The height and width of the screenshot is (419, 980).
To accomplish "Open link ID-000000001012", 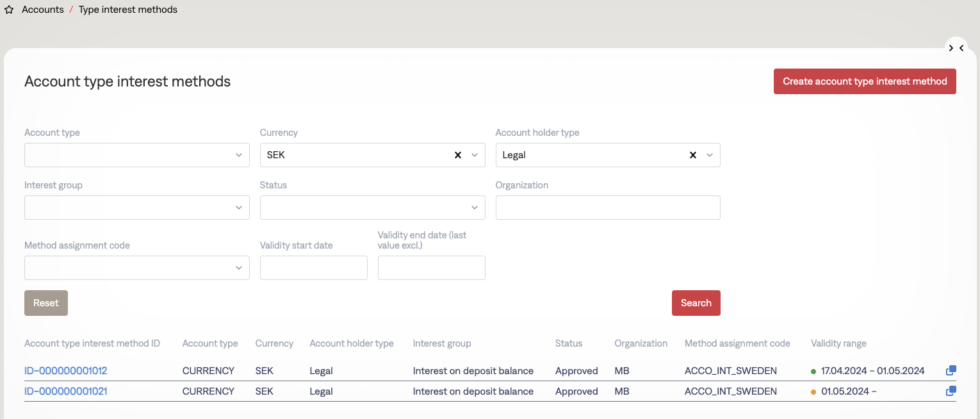I will tap(65, 371).
